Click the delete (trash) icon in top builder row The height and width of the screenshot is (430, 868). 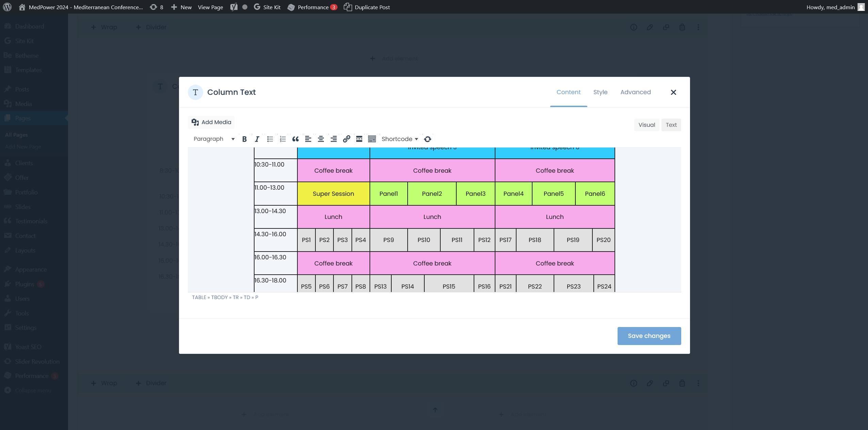[x=682, y=27]
